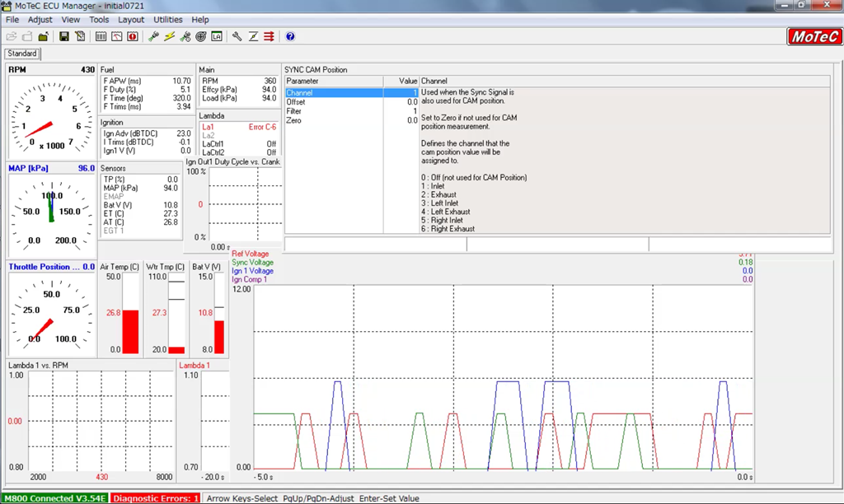This screenshot has width=844, height=504.
Task: Select the Zero parameter row
Action: (351, 120)
